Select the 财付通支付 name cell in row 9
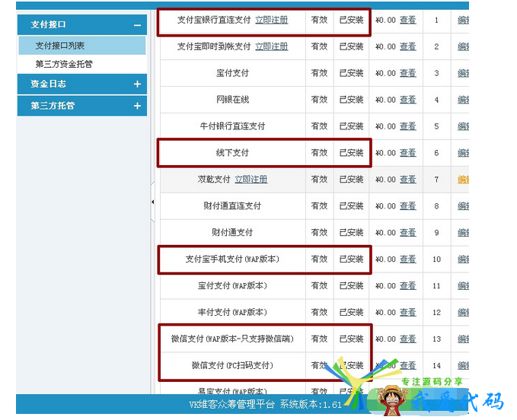517x420 pixels. pyautogui.click(x=233, y=233)
